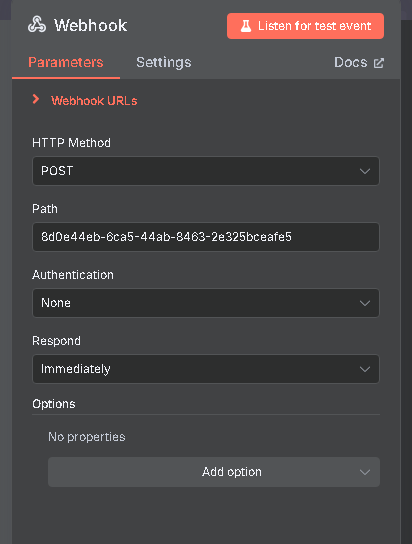Click the HTTP Method dropdown arrow

coord(364,171)
